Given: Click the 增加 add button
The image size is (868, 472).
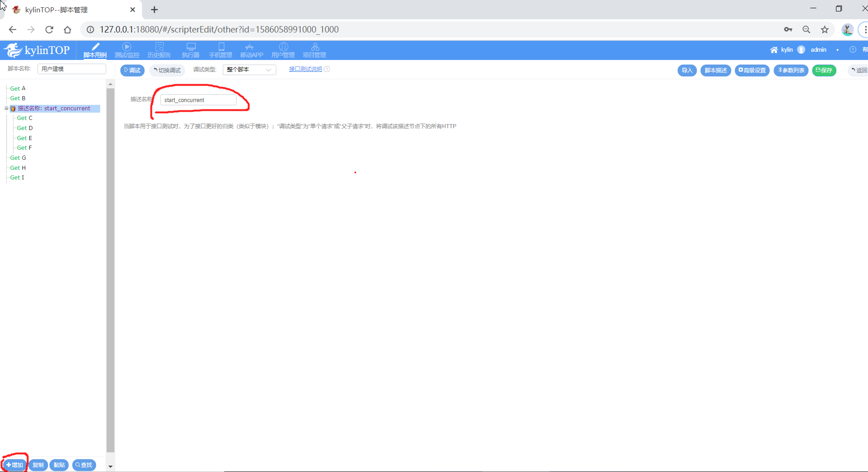Looking at the screenshot, I should pyautogui.click(x=14, y=465).
